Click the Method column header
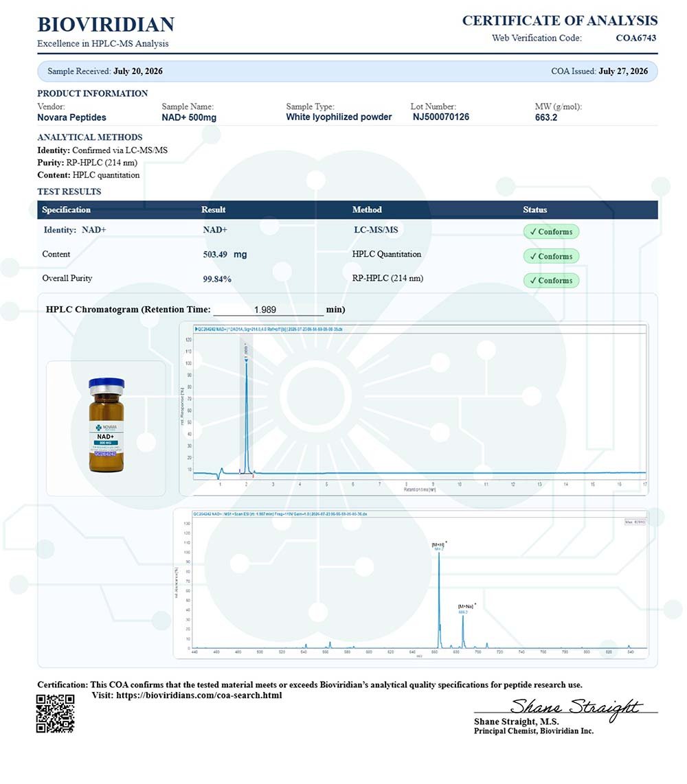687x784 pixels. point(367,209)
